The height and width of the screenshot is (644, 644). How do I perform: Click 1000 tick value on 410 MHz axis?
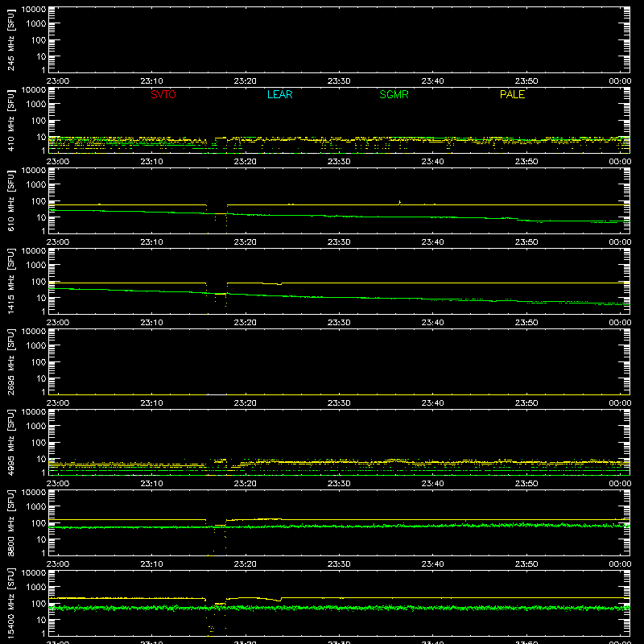pos(36,105)
